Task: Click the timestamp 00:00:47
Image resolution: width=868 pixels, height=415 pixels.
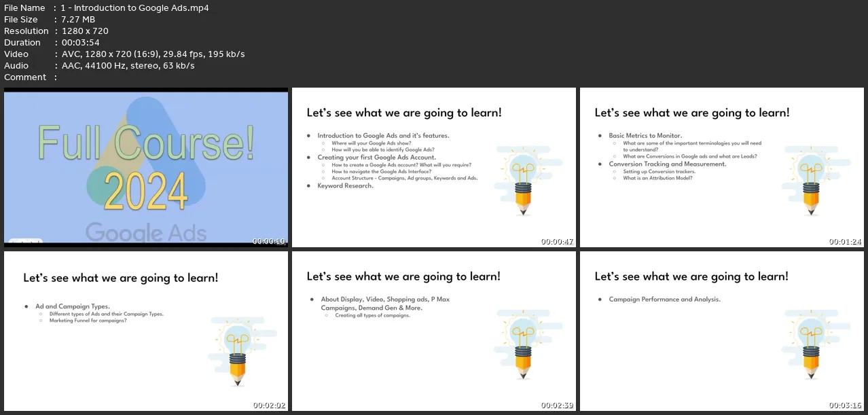Action: coord(557,241)
